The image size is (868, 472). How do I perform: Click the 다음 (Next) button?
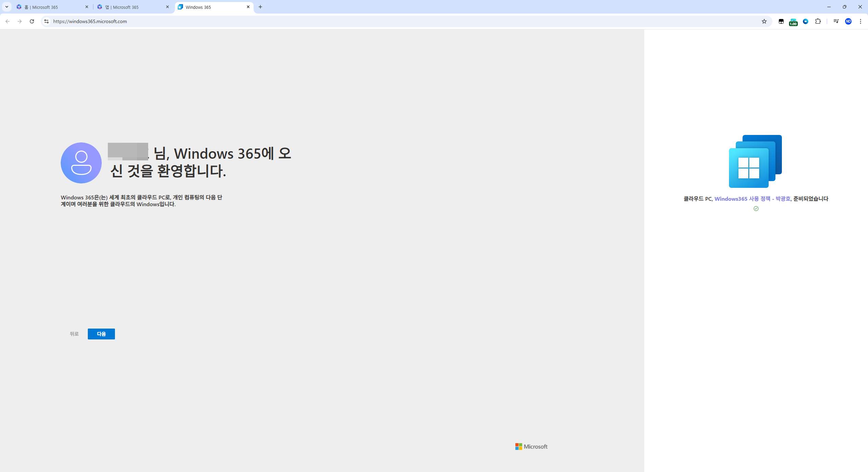(x=101, y=334)
